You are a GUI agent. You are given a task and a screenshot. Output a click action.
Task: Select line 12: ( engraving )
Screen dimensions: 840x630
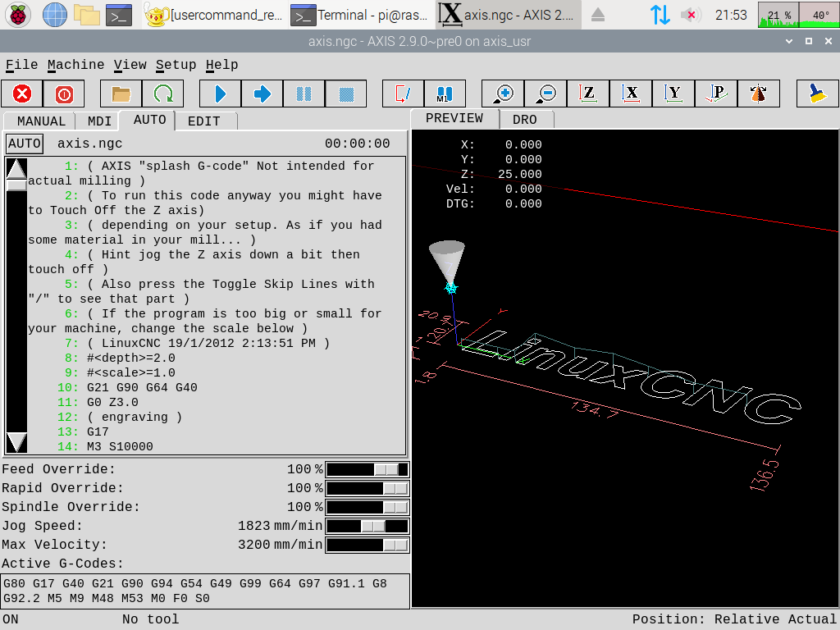coord(120,417)
